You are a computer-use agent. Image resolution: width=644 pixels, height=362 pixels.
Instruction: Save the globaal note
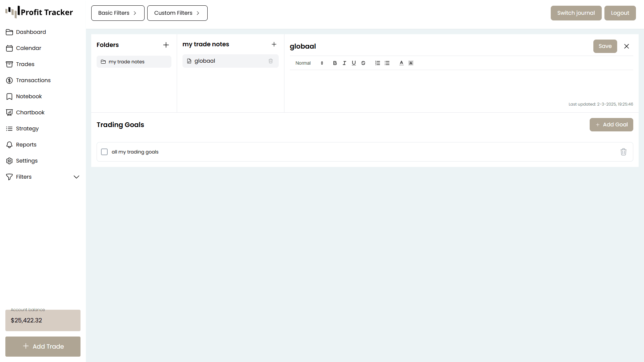(605, 46)
